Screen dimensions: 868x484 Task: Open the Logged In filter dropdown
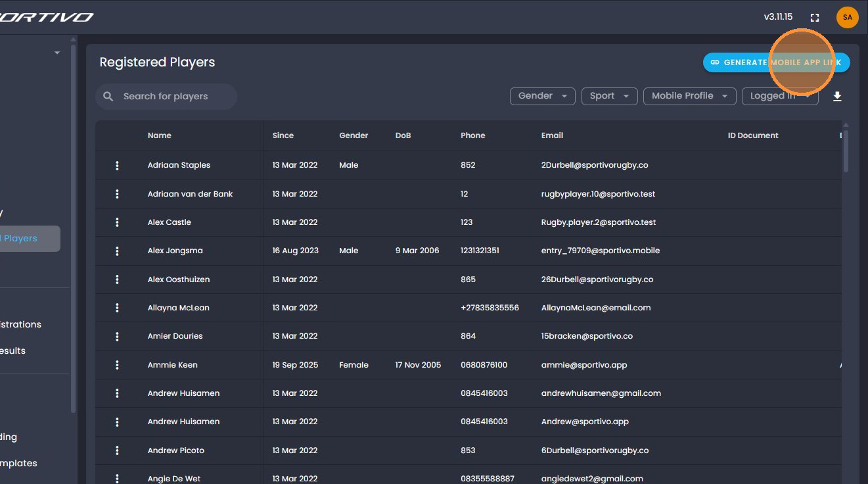pos(779,96)
